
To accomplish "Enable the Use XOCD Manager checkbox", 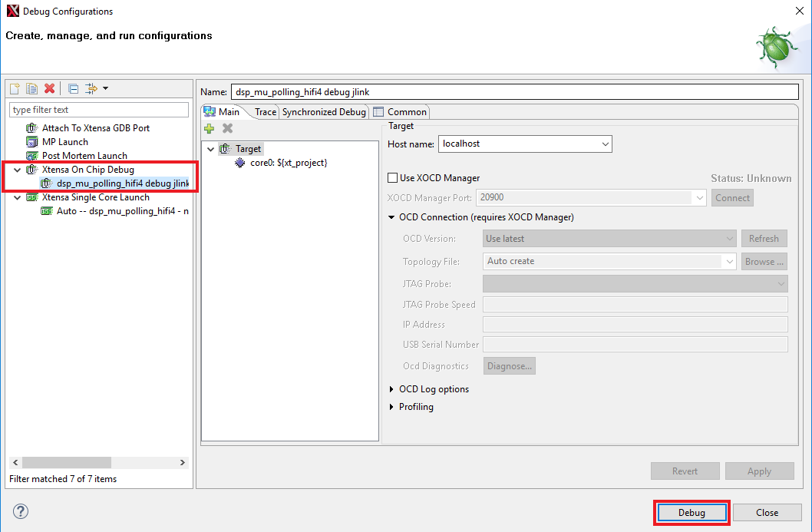I will (393, 178).
